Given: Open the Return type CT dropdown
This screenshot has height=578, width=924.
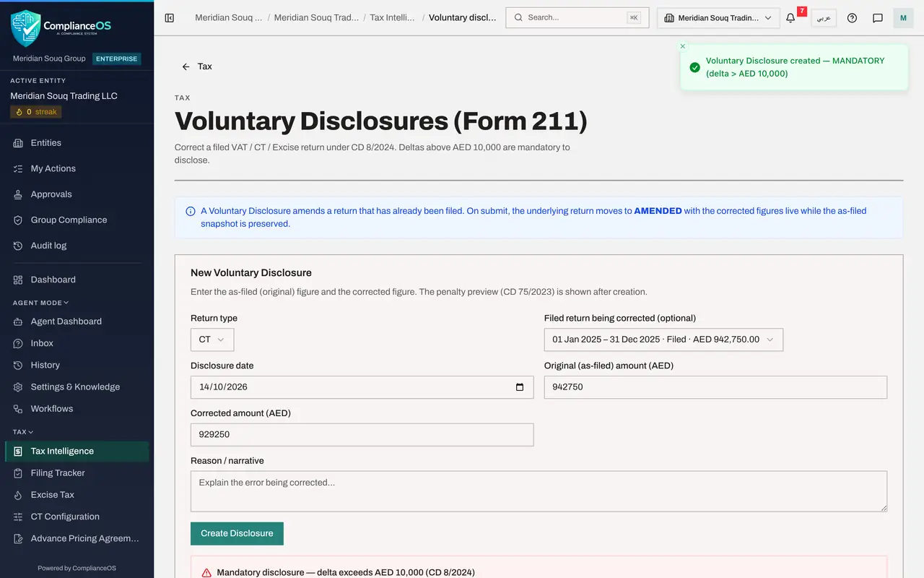Looking at the screenshot, I should [x=212, y=340].
